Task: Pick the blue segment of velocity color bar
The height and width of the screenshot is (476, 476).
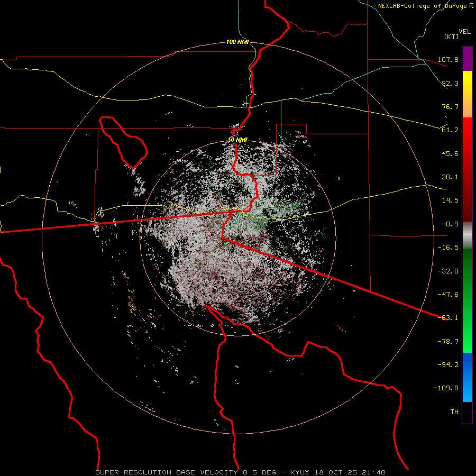Action: pyautogui.click(x=467, y=377)
